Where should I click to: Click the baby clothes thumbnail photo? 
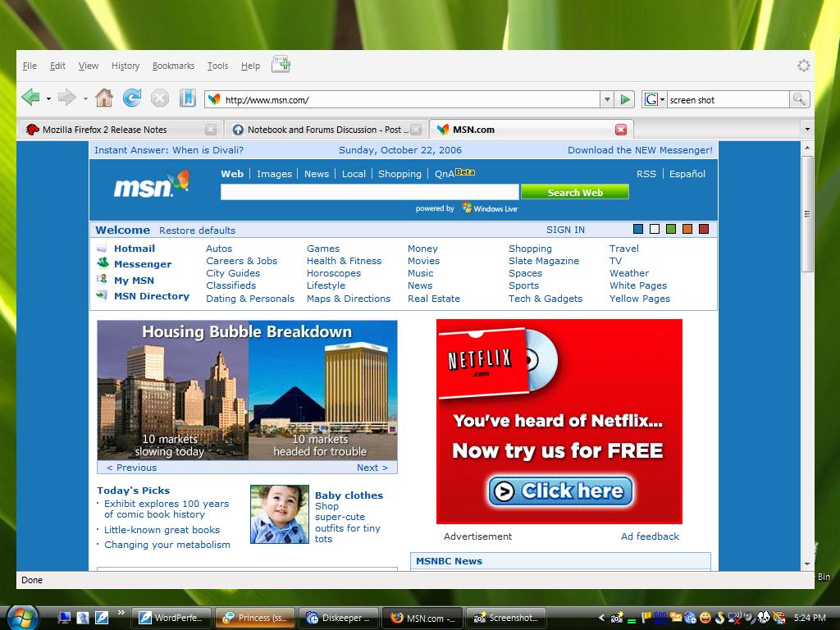pos(280,514)
